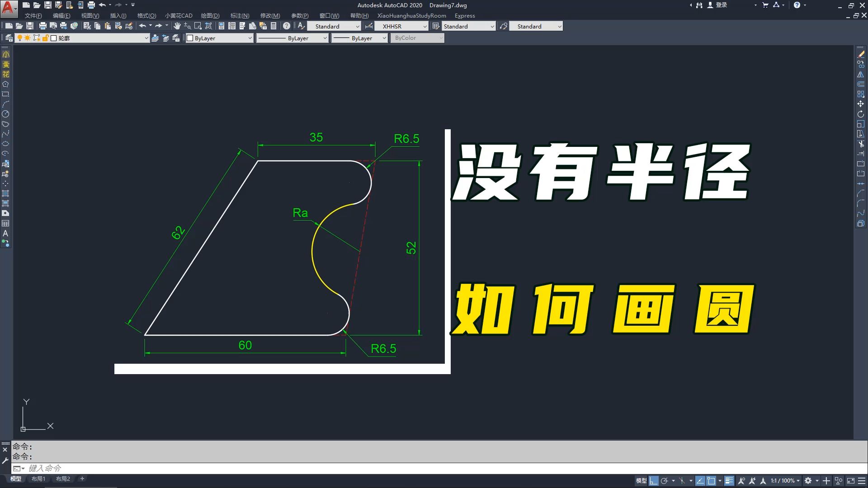Select the Rectangle tool icon
The width and height of the screenshot is (868, 488).
point(6,94)
